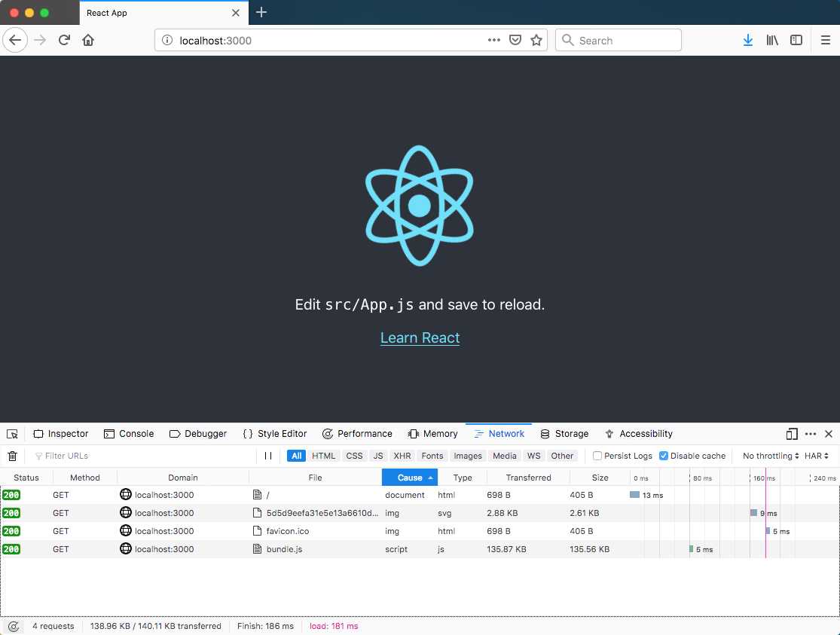Filter requests by WS
840x635 pixels.
(x=533, y=456)
